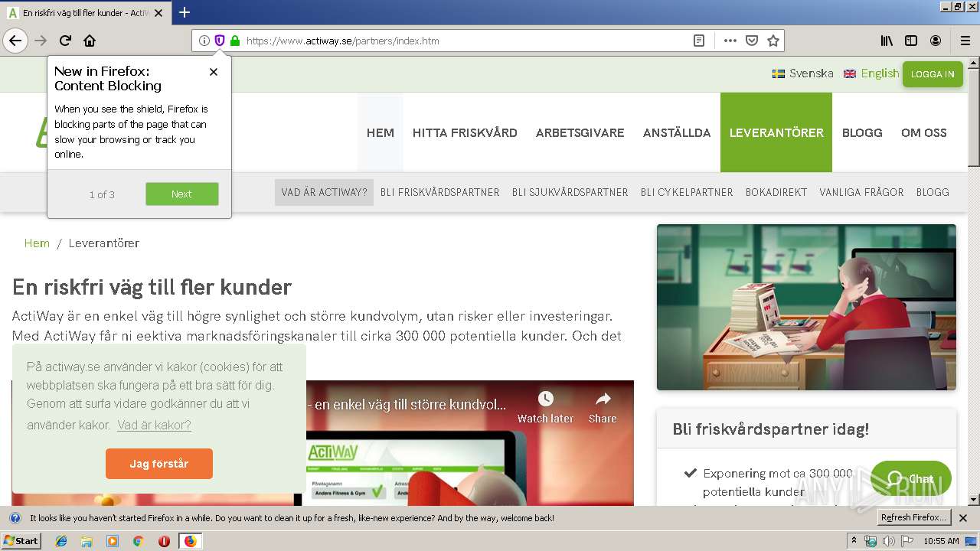
Task: Click the forward navigation arrow
Action: [41, 41]
